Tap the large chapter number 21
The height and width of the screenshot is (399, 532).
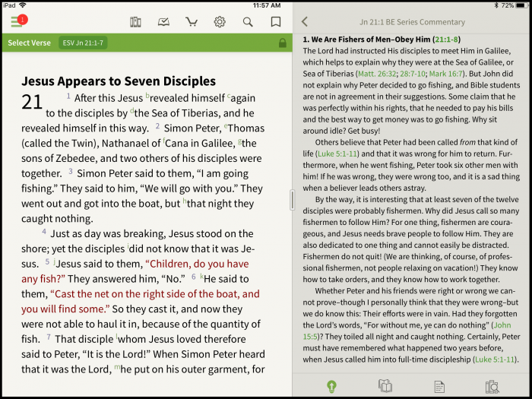[32, 102]
